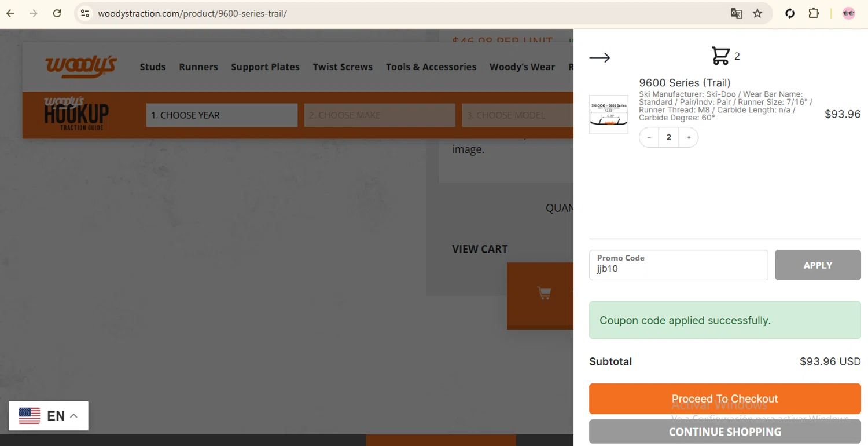Click Continue Shopping button
This screenshot has height=446, width=868.
coord(724,432)
